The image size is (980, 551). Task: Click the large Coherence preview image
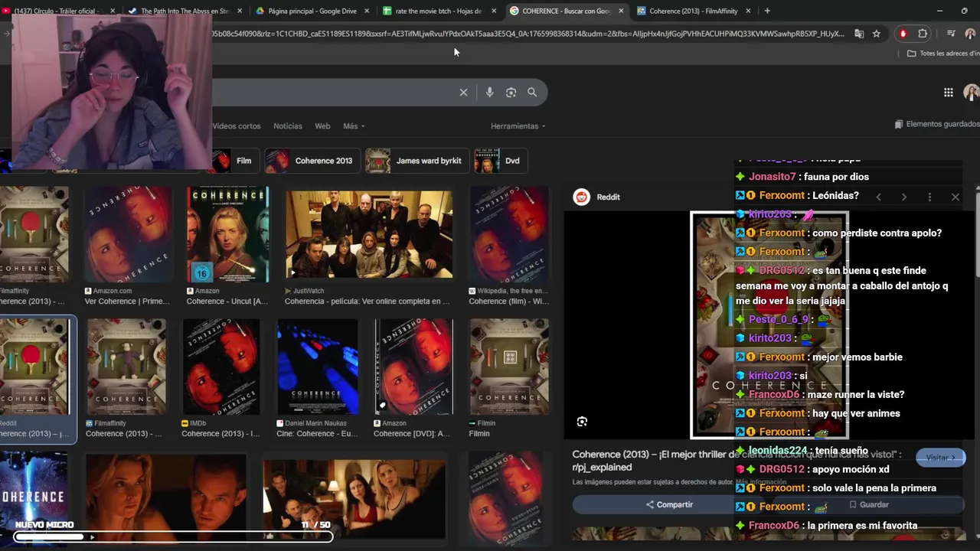coord(769,325)
